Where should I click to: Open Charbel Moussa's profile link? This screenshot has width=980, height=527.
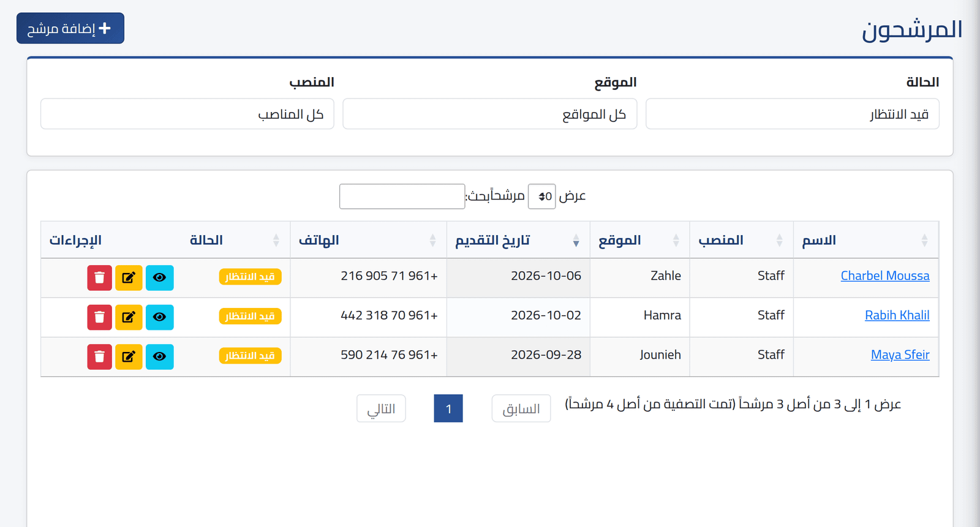(885, 276)
